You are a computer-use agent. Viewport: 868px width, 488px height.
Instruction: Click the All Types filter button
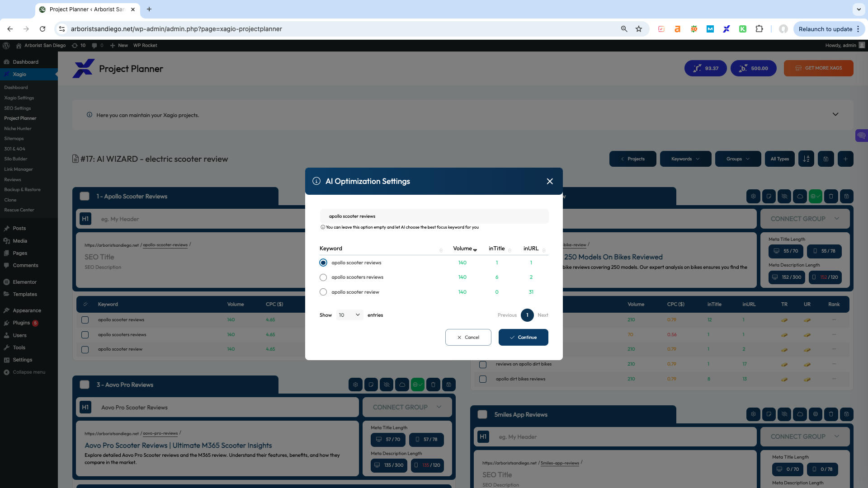(x=780, y=159)
